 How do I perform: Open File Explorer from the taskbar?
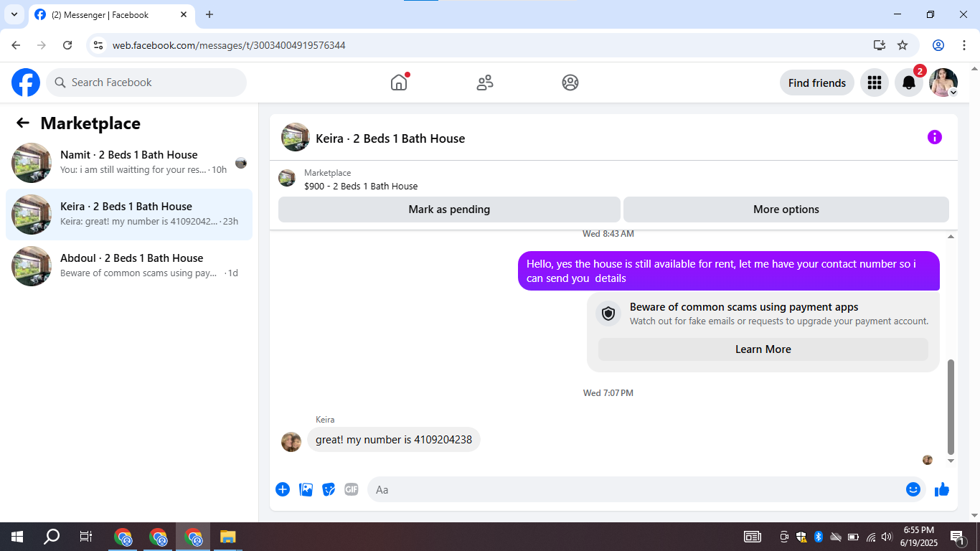coord(227,537)
